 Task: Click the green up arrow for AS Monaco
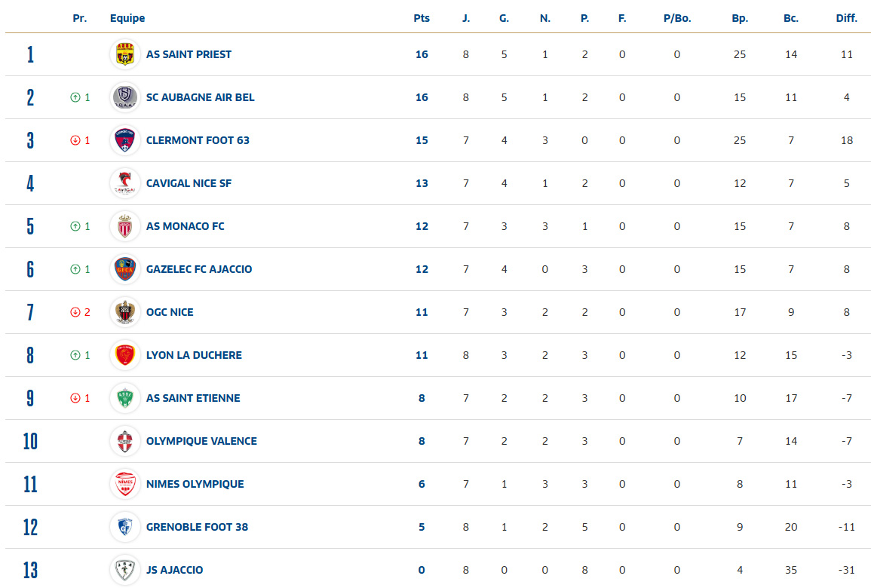[x=75, y=226]
